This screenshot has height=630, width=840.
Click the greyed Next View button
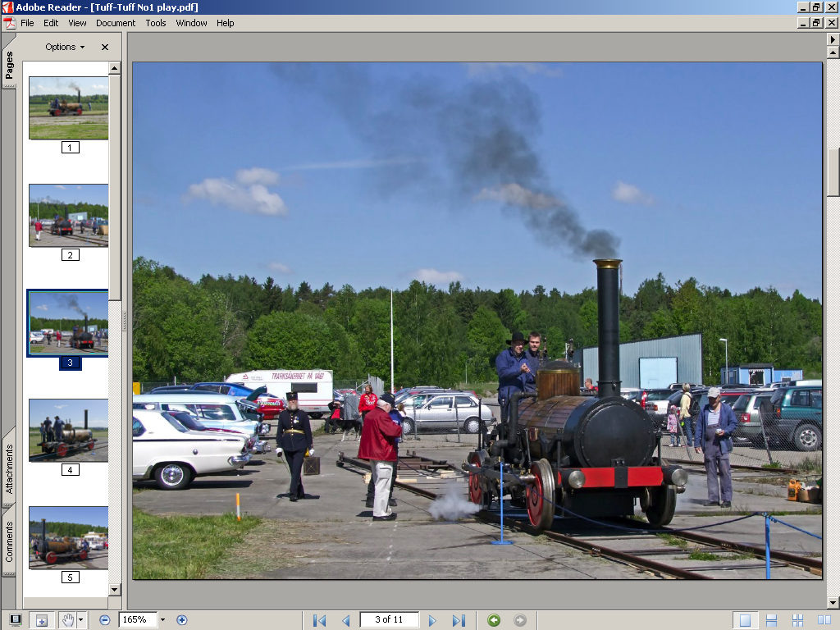click(x=519, y=620)
